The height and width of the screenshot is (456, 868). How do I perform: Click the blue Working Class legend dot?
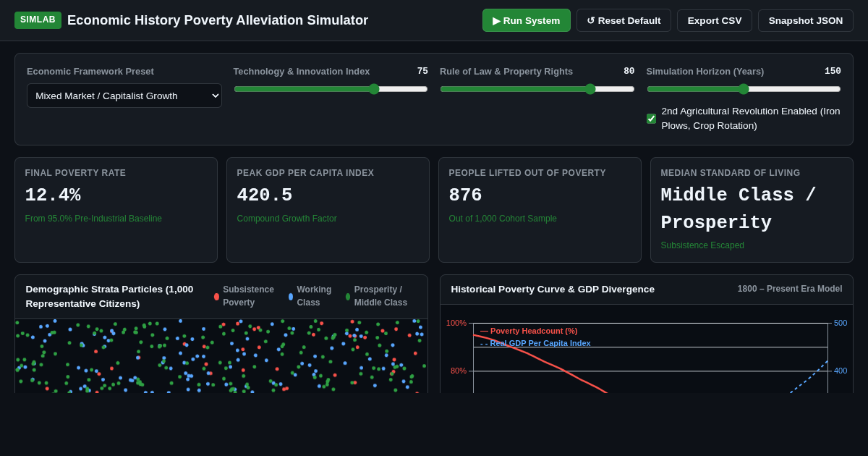coord(291,296)
